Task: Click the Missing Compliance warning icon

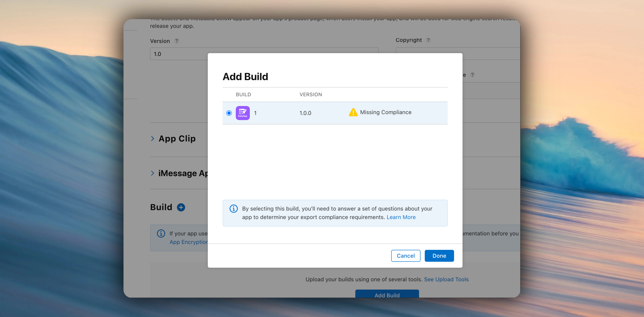Action: coord(353,112)
